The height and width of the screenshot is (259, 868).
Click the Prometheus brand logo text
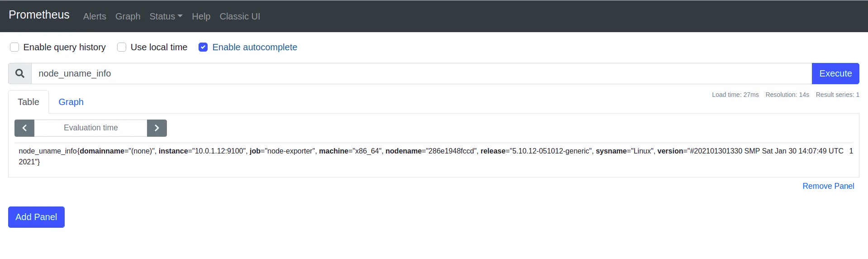(39, 15)
